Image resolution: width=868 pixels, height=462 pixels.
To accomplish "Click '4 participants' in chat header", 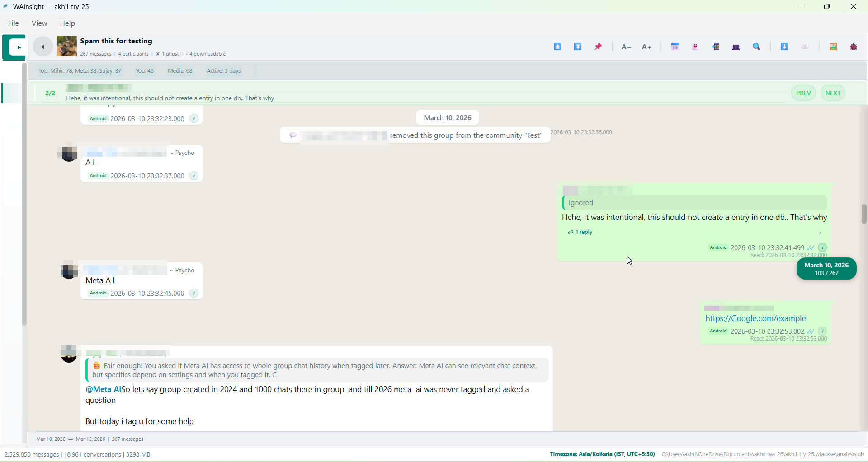I will click(133, 54).
